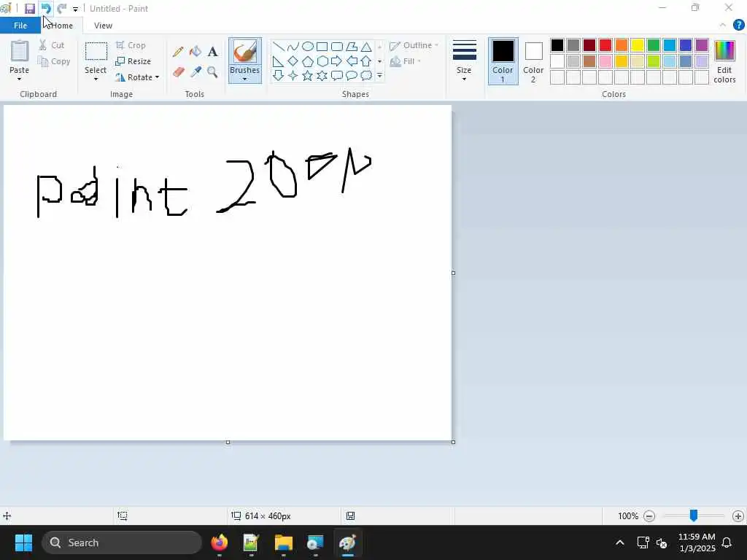Screen dimensions: 747x560
Task: Click the Copy button
Action: tap(54, 61)
